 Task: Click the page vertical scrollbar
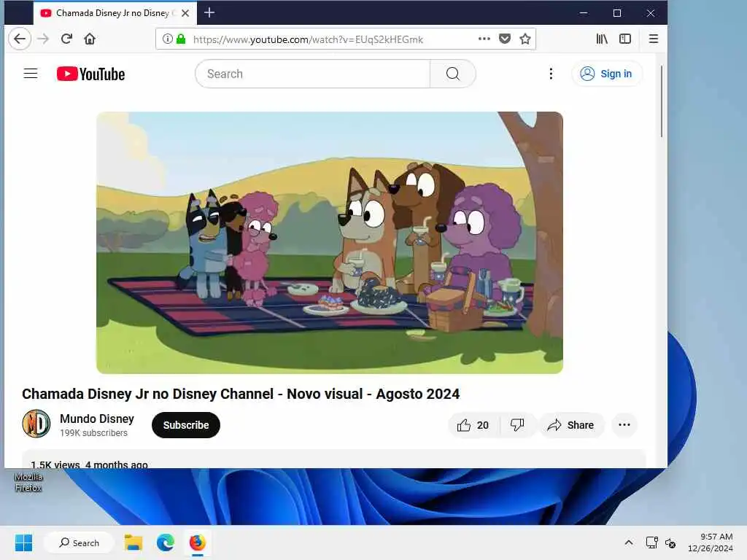[662, 101]
